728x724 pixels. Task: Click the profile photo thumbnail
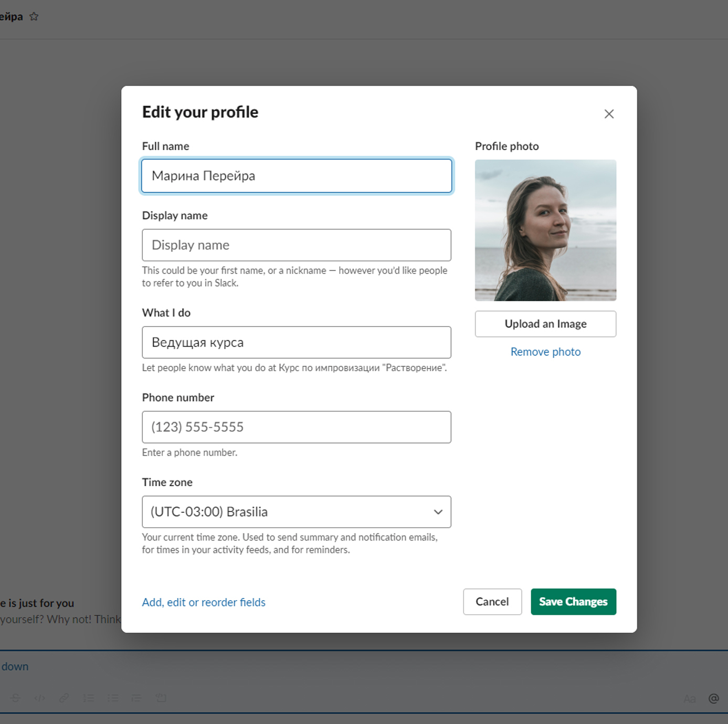545,230
